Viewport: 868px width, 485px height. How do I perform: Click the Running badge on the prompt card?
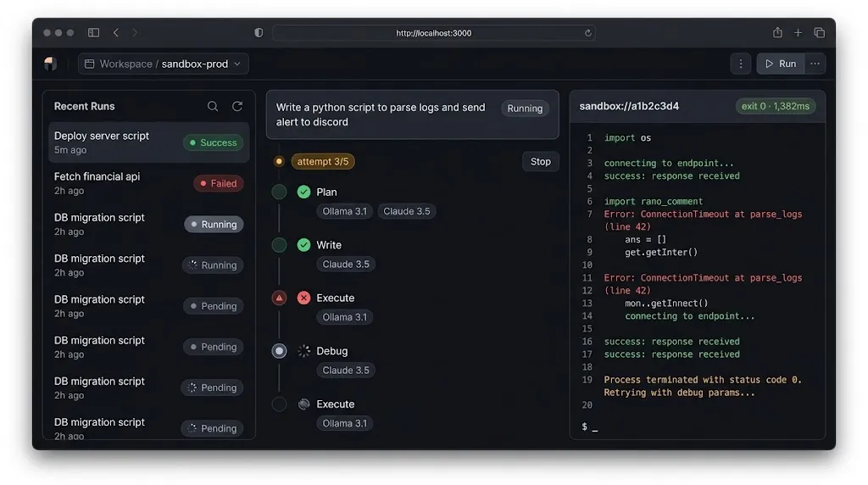525,109
